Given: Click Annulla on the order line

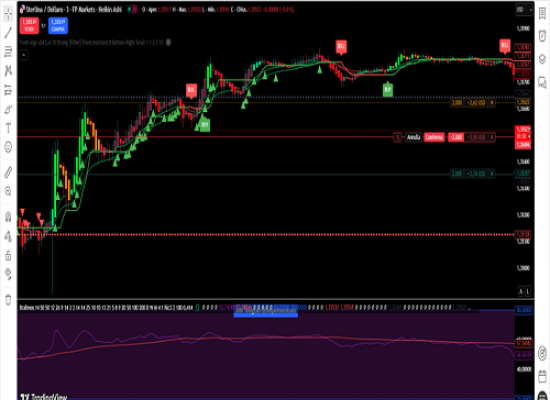Looking at the screenshot, I should coord(413,137).
